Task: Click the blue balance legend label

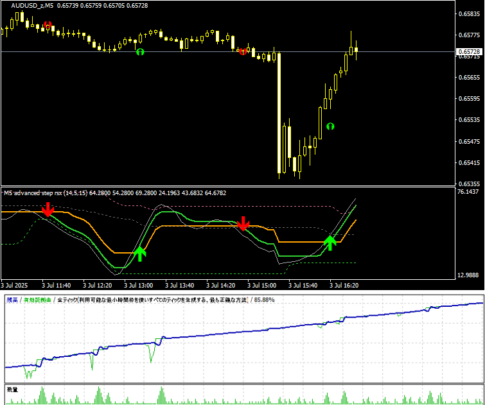Action: pos(12,300)
